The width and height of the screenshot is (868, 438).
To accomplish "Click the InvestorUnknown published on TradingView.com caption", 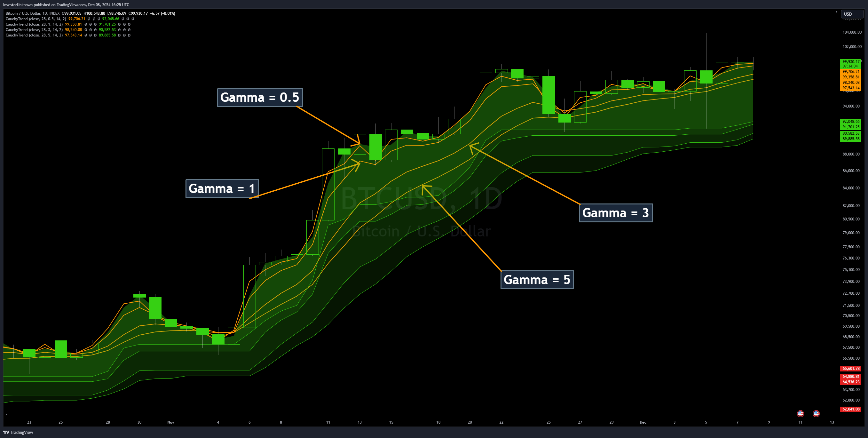I will (x=66, y=5).
